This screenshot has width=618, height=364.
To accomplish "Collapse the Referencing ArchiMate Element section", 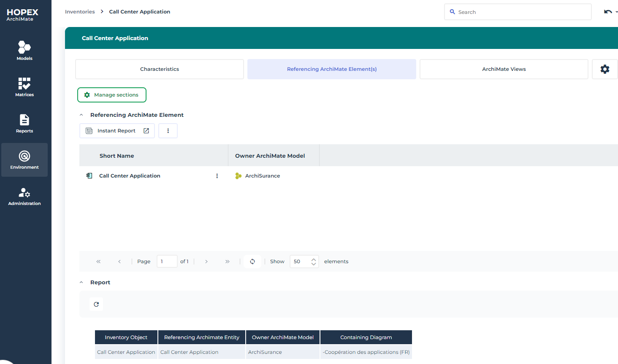I will pyautogui.click(x=81, y=115).
